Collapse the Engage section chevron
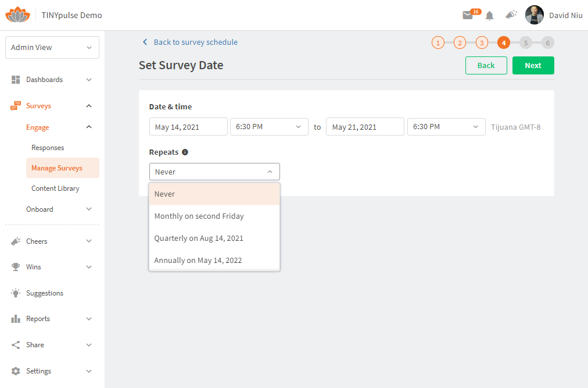This screenshot has width=588, height=388. (x=89, y=127)
